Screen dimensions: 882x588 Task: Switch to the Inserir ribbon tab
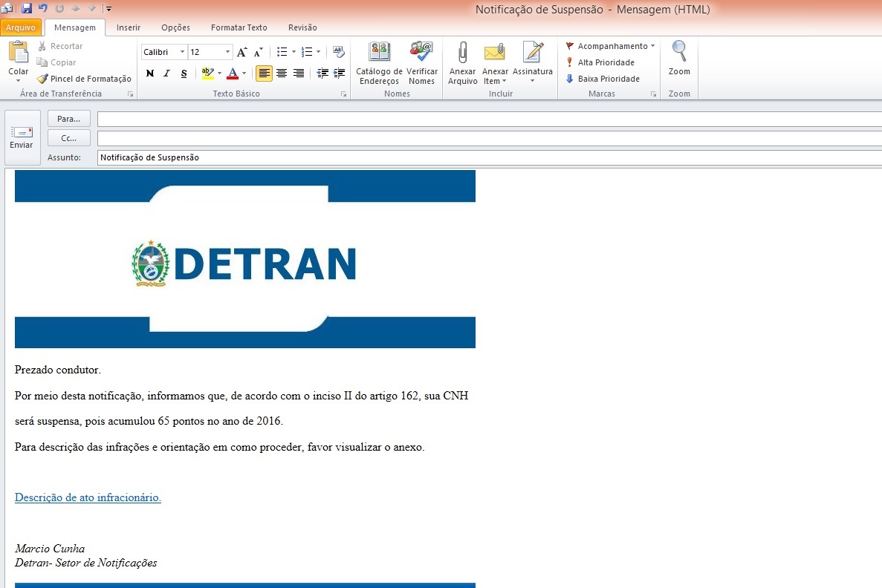128,27
